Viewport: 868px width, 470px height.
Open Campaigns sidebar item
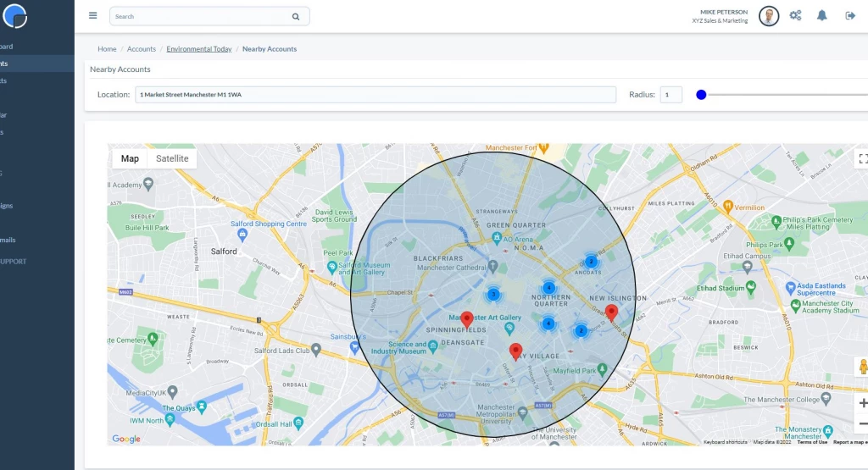click(x=37, y=206)
